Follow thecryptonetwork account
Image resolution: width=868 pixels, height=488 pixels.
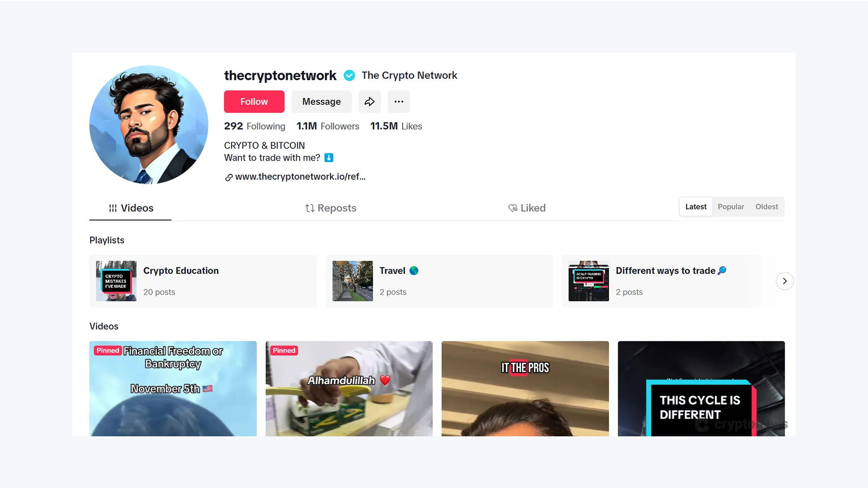(254, 102)
